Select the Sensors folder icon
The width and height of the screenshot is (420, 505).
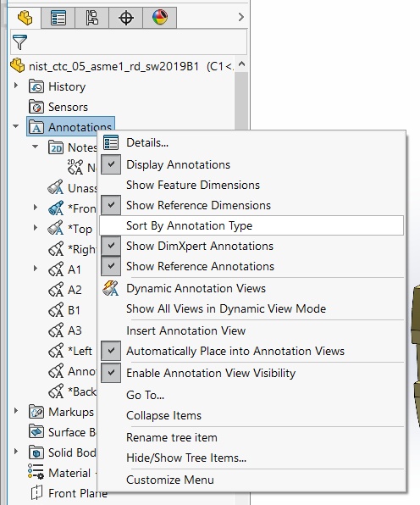(36, 107)
